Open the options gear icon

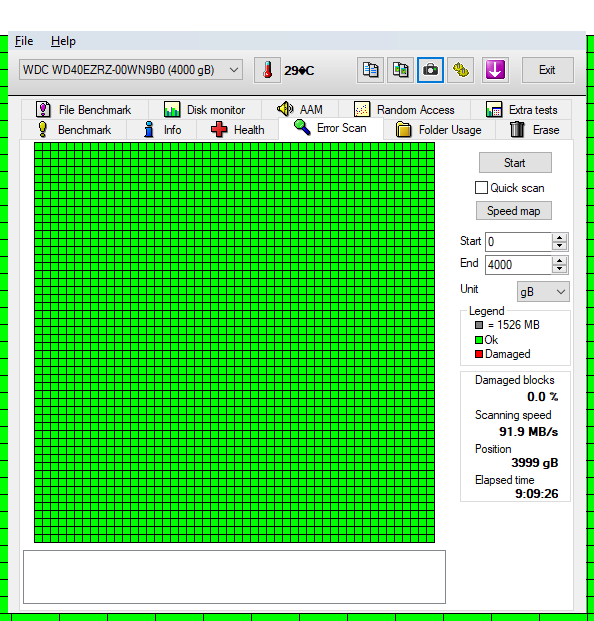coord(461,70)
